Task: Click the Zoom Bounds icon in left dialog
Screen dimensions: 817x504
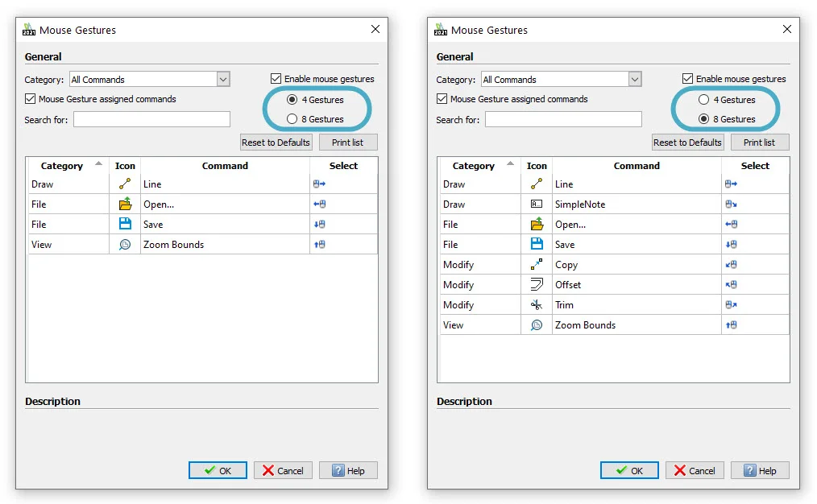Action: pos(125,245)
